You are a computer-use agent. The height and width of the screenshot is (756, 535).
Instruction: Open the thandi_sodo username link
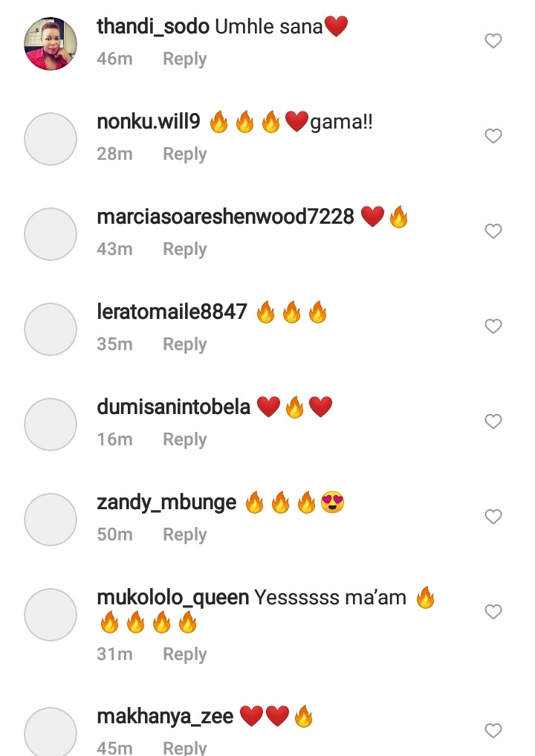pyautogui.click(x=153, y=26)
